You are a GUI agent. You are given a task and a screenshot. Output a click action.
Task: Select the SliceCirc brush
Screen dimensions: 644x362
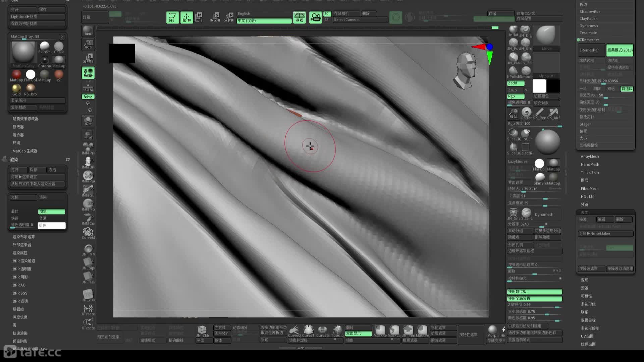[x=513, y=135]
